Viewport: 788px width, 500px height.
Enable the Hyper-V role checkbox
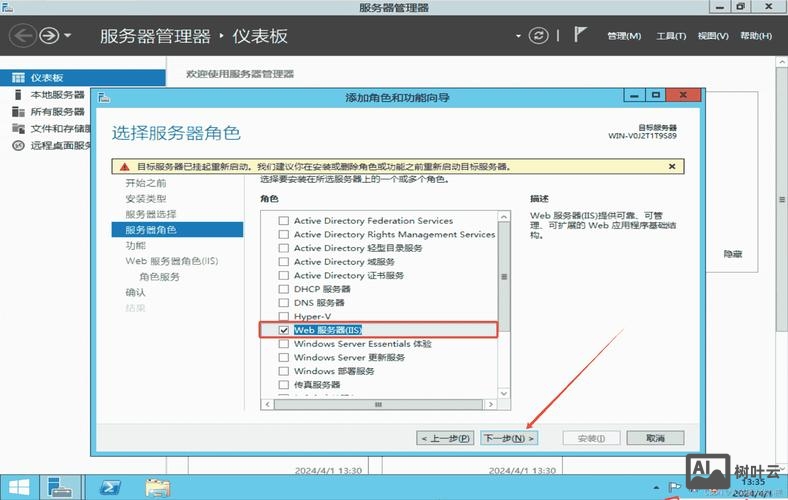(x=284, y=316)
